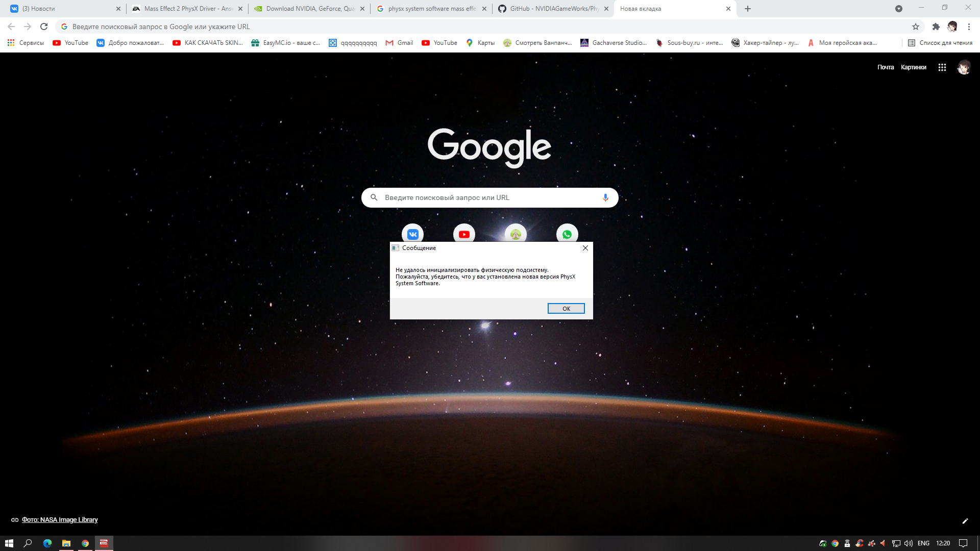Open Картинки link on Google page
This screenshot has height=551, width=980.
click(x=913, y=67)
